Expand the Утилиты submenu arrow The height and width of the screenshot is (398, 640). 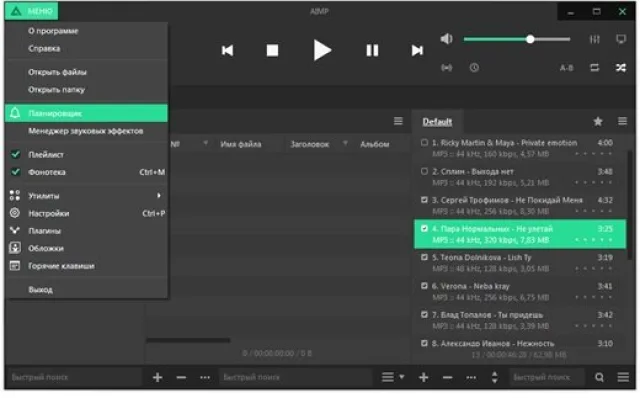pyautogui.click(x=159, y=196)
